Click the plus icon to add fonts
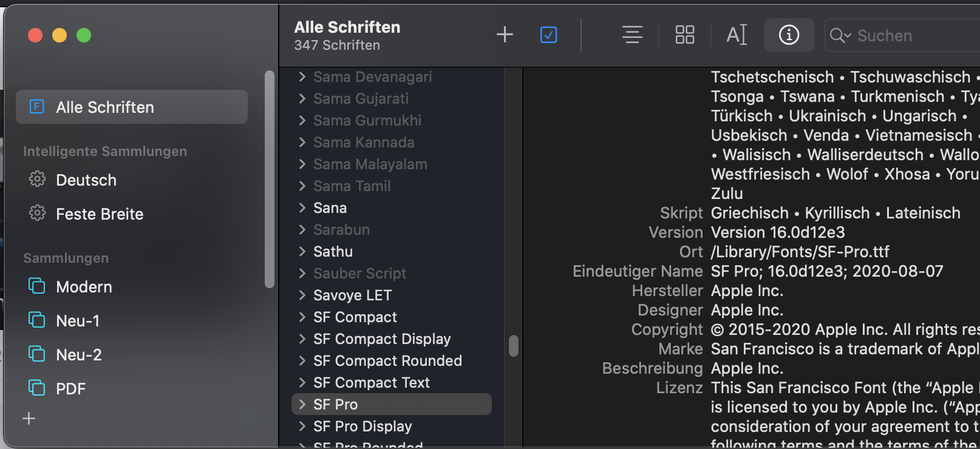The image size is (980, 449). click(x=505, y=35)
